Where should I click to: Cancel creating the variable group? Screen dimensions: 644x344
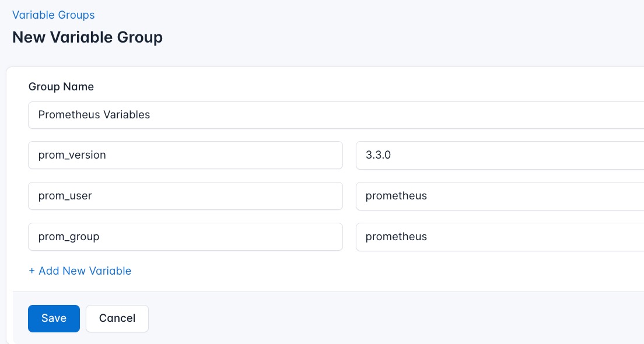tap(117, 318)
